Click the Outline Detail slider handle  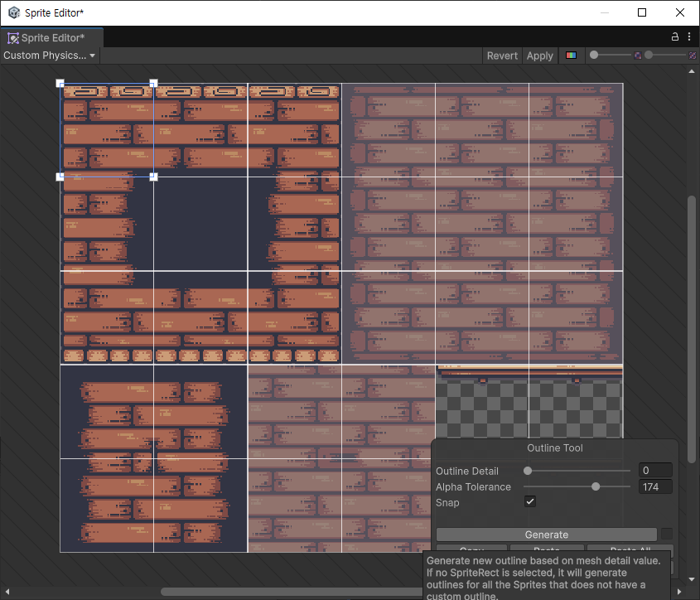(528, 471)
